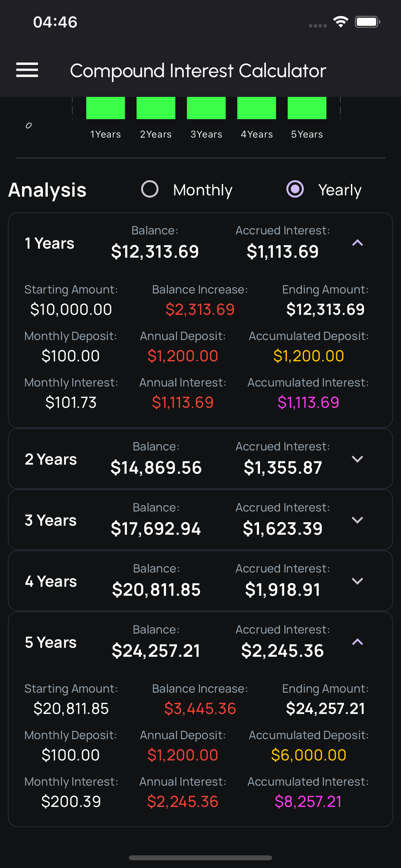Select the Yearly analysis radio button
This screenshot has width=401, height=868.
click(x=295, y=189)
